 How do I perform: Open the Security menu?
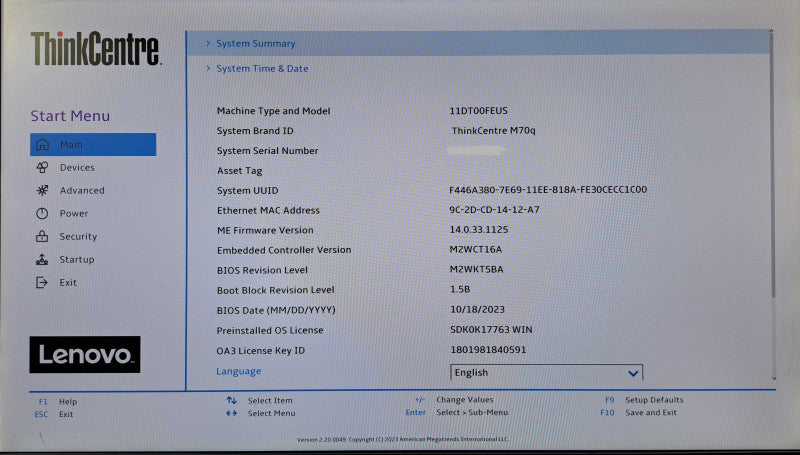point(78,236)
